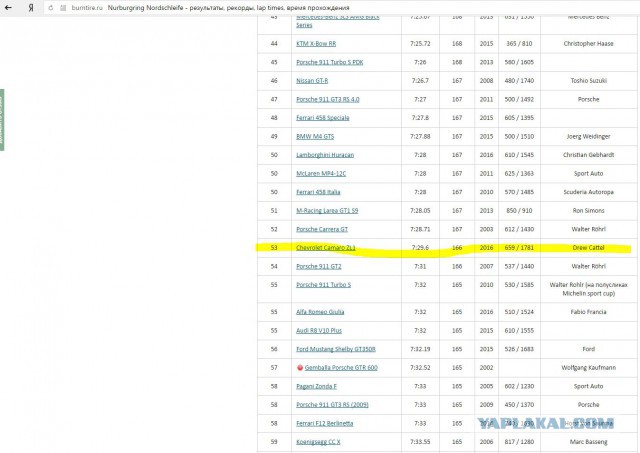The height and width of the screenshot is (453, 640).
Task: Open the Porsche Carrera GT link
Action: [322, 229]
